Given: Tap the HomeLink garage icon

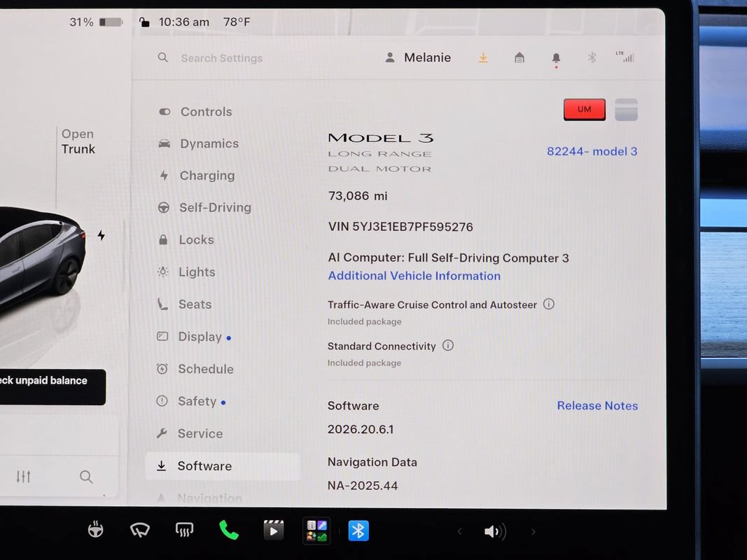Looking at the screenshot, I should tap(519, 57).
